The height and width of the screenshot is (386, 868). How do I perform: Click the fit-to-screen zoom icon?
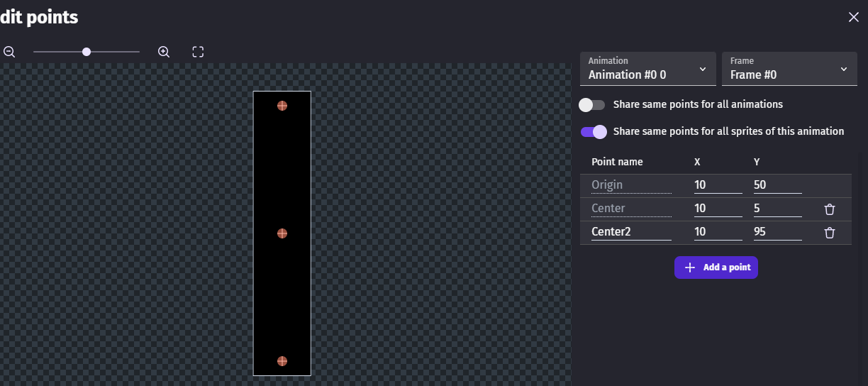[x=198, y=52]
